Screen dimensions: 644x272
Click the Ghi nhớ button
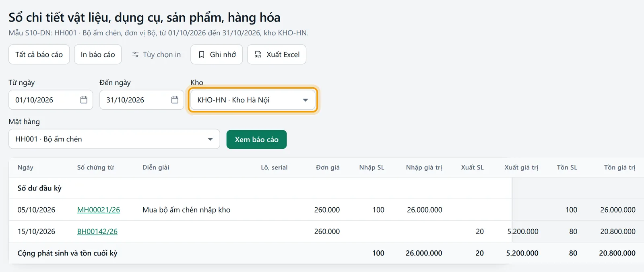click(217, 55)
